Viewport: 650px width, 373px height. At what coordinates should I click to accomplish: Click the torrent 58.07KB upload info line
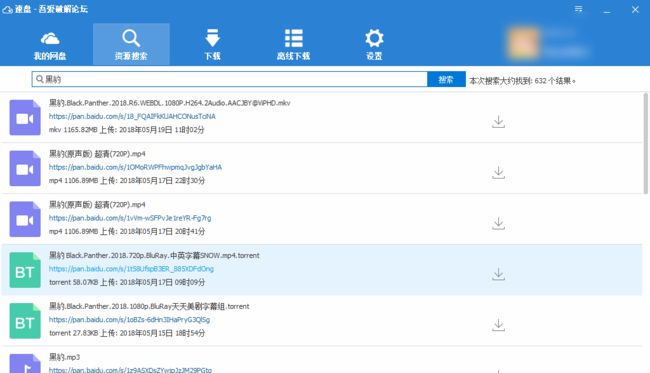127,282
